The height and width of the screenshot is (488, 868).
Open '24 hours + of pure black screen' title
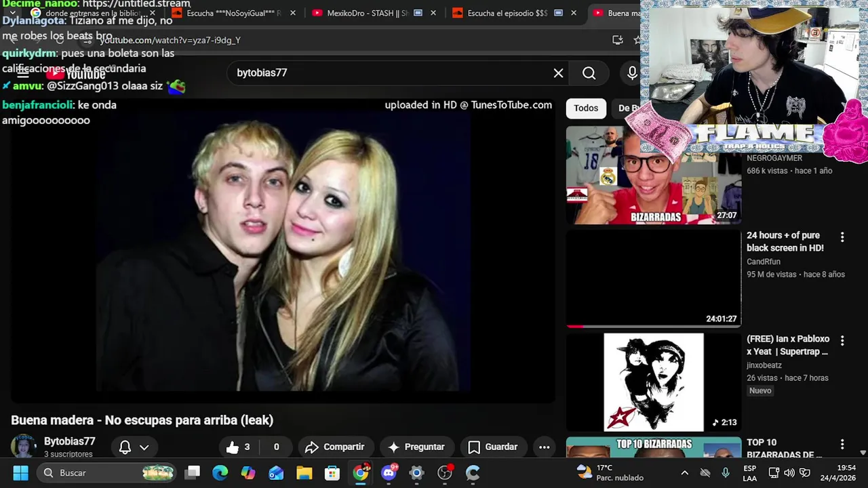(x=785, y=242)
